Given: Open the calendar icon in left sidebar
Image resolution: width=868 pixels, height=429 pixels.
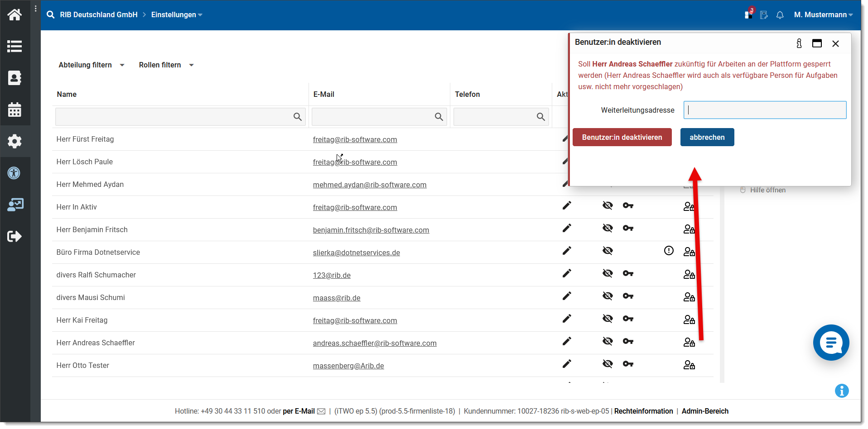Looking at the screenshot, I should pos(14,110).
